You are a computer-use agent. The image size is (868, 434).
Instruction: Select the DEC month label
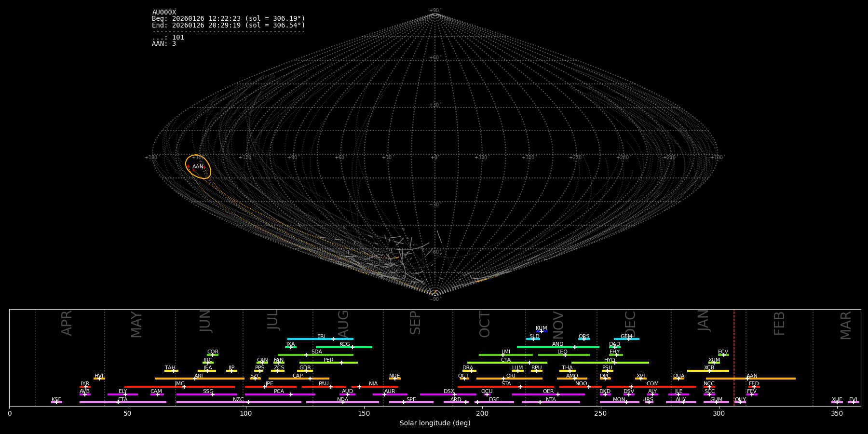[x=630, y=324]
